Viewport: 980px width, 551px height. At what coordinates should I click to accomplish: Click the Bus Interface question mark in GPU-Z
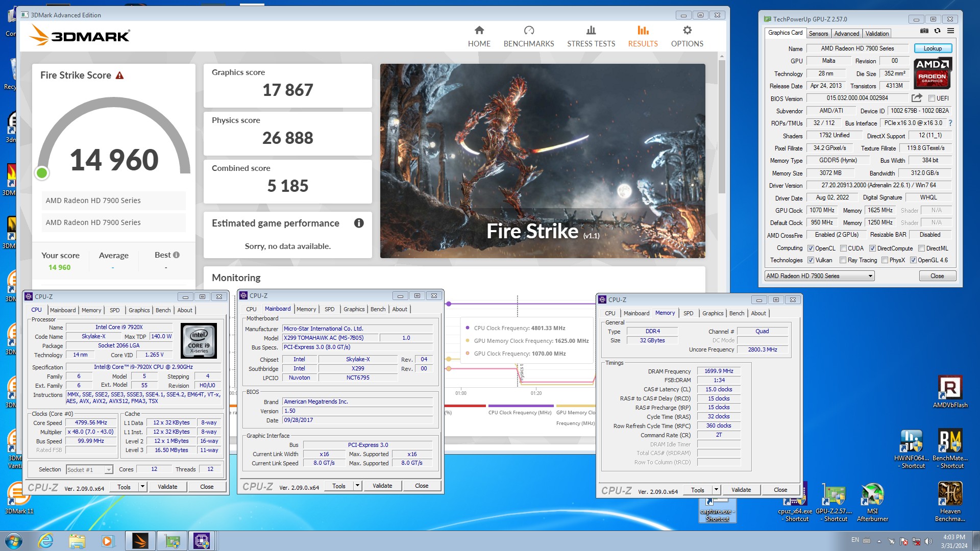tap(950, 123)
